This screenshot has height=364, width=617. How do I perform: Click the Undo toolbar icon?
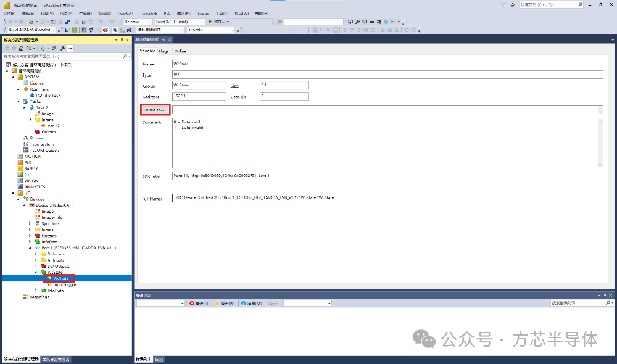(x=101, y=22)
